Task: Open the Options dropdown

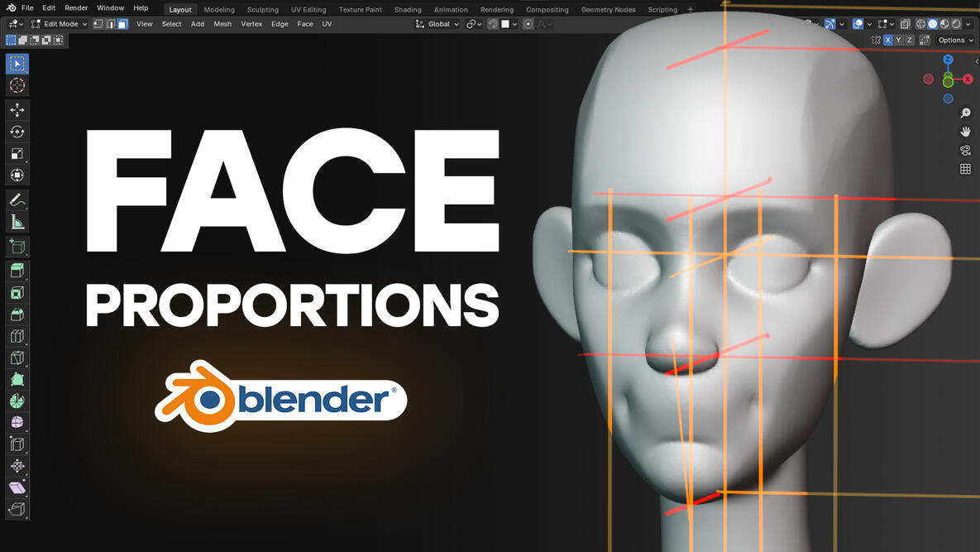Action: pos(951,40)
